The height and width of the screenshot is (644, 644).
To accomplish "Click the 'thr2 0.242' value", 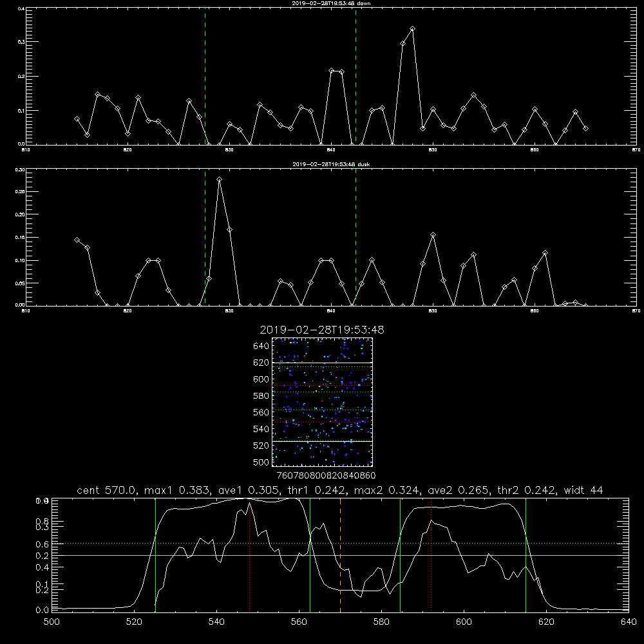I will [x=527, y=490].
